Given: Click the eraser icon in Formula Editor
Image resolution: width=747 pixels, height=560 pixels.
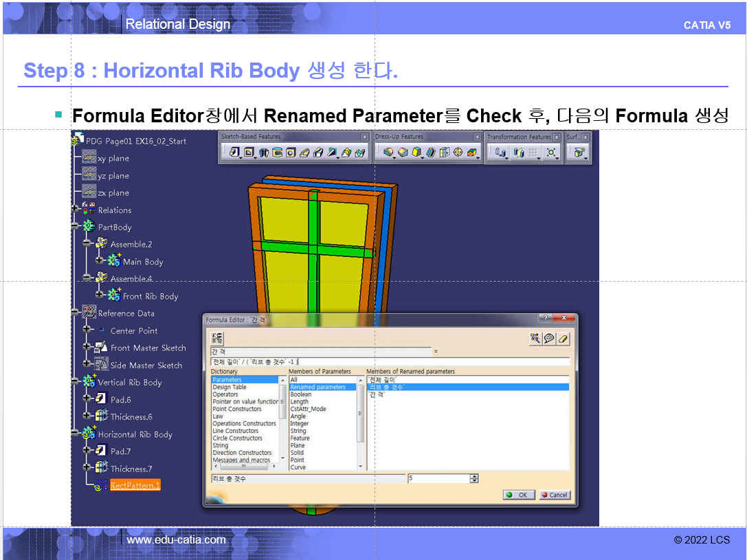Looking at the screenshot, I should point(564,338).
